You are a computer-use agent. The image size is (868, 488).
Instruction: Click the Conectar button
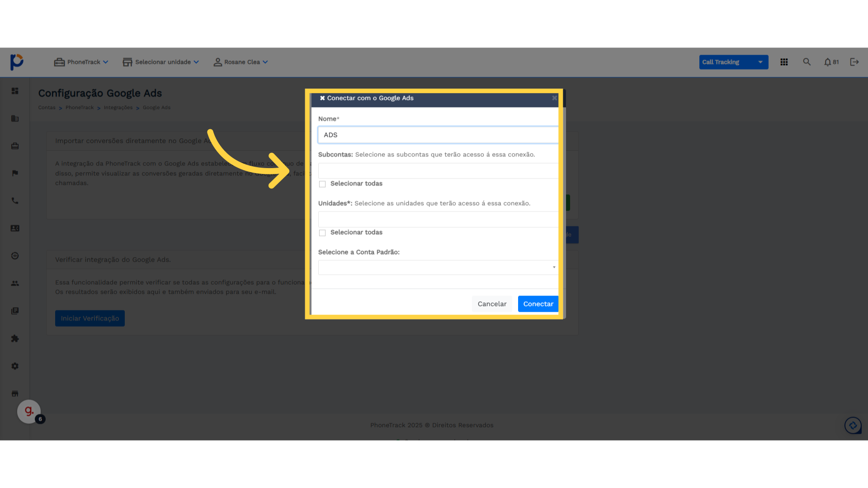tap(538, 304)
